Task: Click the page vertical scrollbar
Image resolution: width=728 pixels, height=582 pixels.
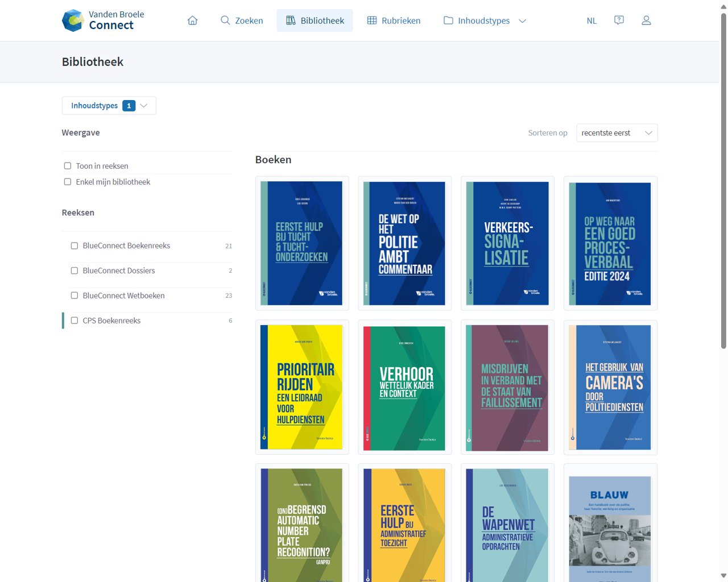Action: [723, 182]
